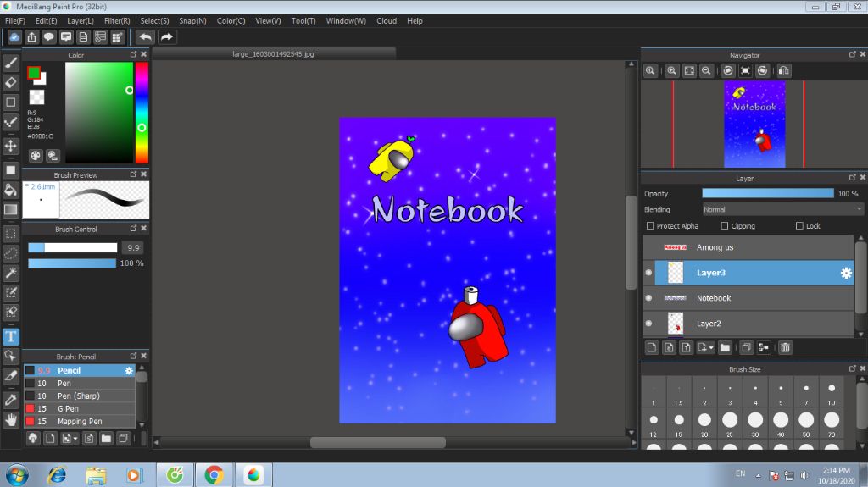Zoom in using Navigator zoom-in icon
This screenshot has height=487, width=868.
671,71
